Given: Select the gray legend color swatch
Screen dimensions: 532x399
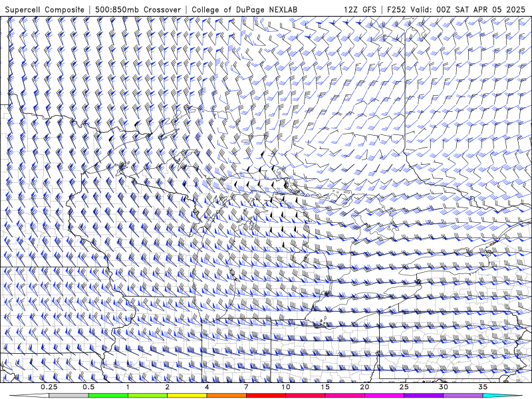Looking at the screenshot, I should (69, 396).
